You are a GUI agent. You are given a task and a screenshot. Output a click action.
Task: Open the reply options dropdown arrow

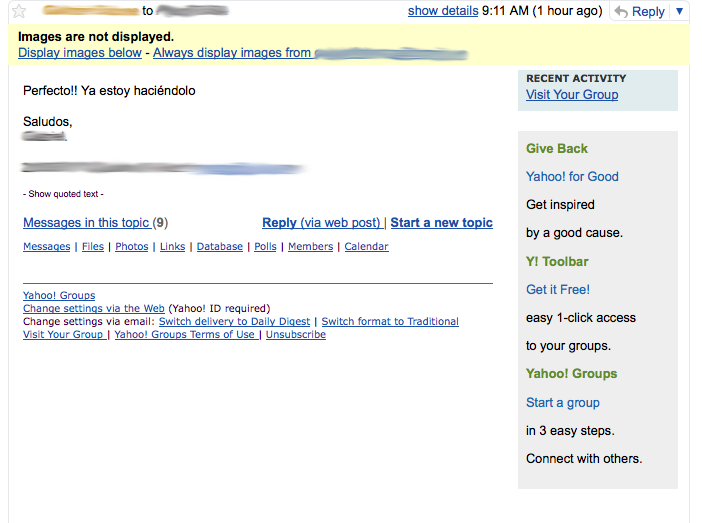click(x=680, y=11)
